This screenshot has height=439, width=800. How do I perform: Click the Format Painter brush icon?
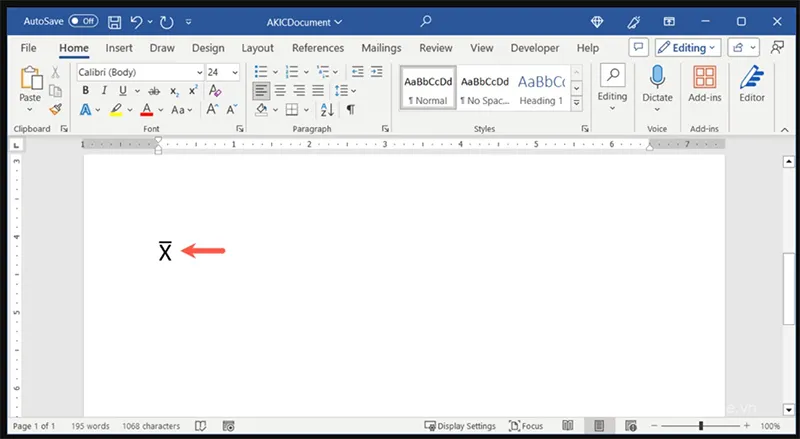pos(55,109)
